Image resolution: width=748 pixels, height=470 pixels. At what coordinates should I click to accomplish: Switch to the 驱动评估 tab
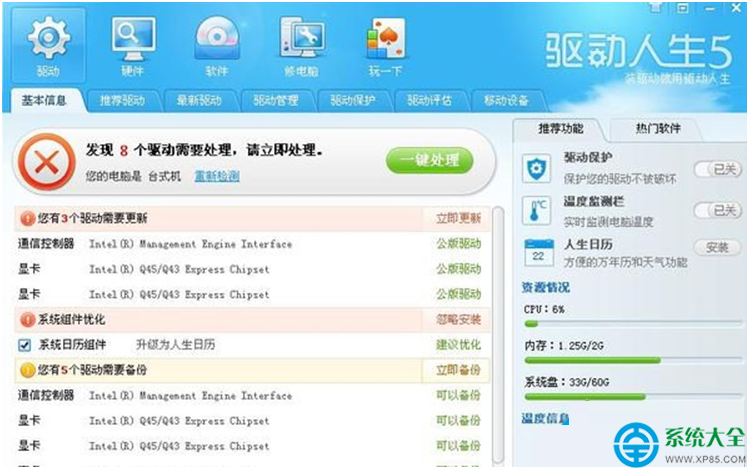click(429, 101)
